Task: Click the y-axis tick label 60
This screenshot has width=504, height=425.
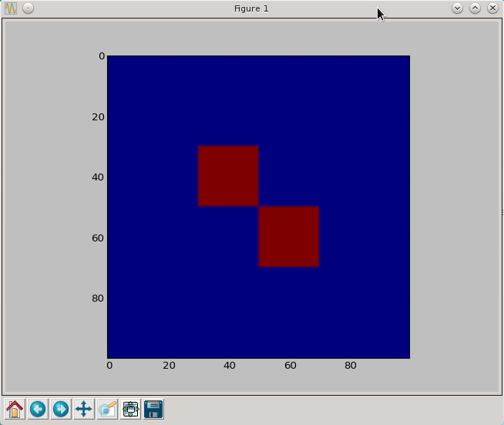Action: (x=98, y=238)
